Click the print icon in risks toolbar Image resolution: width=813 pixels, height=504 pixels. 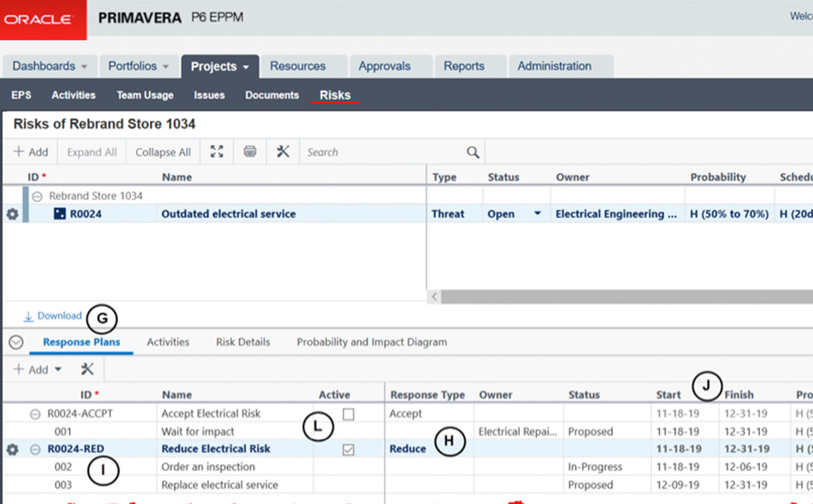(x=250, y=152)
